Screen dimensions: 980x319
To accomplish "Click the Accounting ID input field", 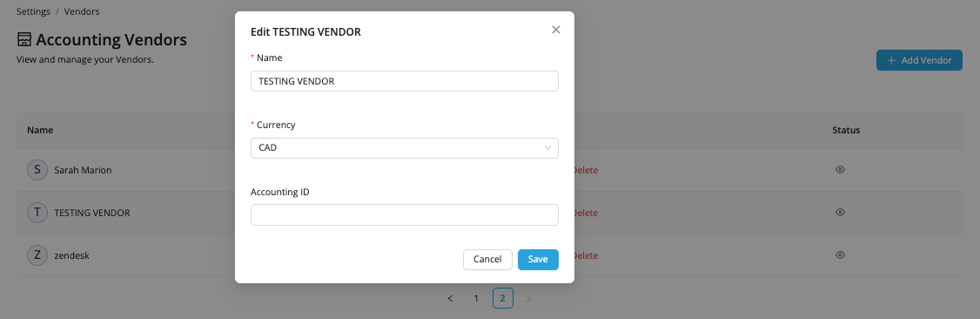I will [x=405, y=214].
